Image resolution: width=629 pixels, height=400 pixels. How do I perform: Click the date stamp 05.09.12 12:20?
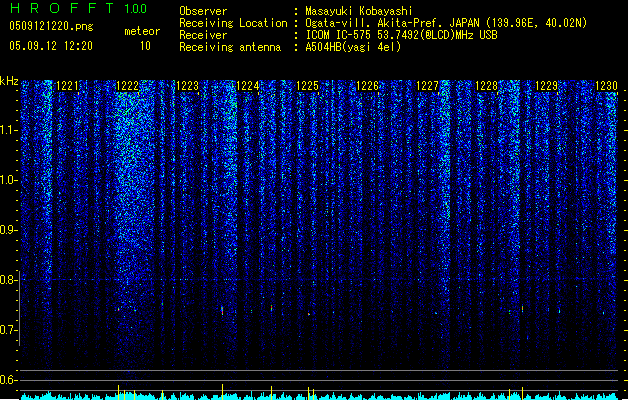pyautogui.click(x=51, y=46)
